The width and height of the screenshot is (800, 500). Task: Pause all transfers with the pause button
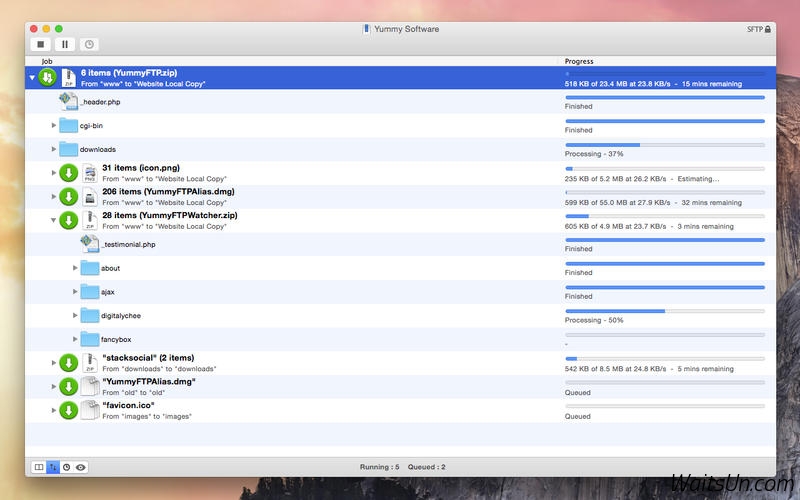click(x=65, y=44)
